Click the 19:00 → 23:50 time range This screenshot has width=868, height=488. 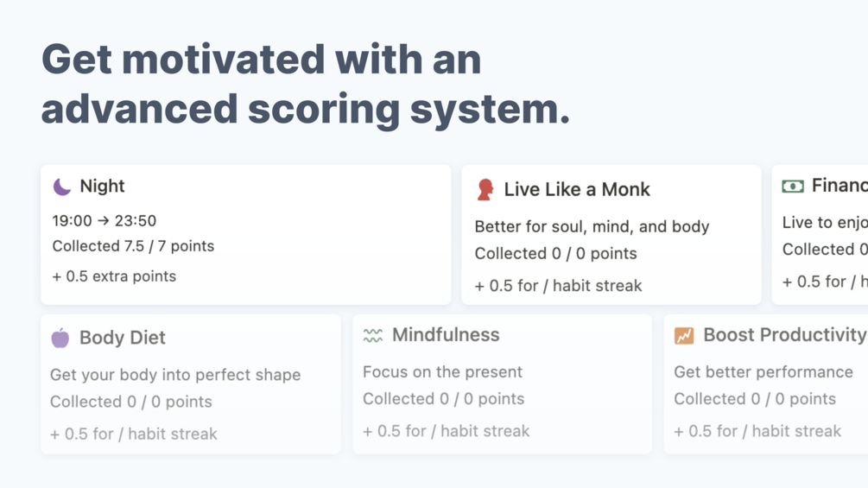(x=104, y=221)
